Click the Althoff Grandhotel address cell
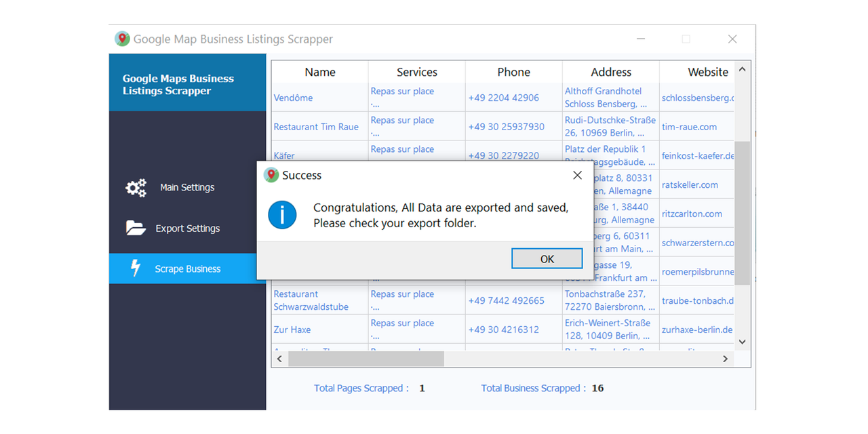Viewport: 868px width, 434px height. (611, 98)
